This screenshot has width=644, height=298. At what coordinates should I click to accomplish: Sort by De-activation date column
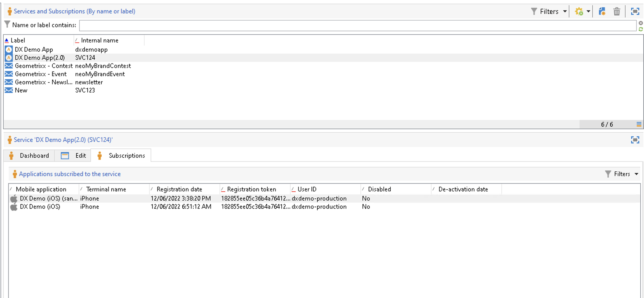pyautogui.click(x=467, y=189)
